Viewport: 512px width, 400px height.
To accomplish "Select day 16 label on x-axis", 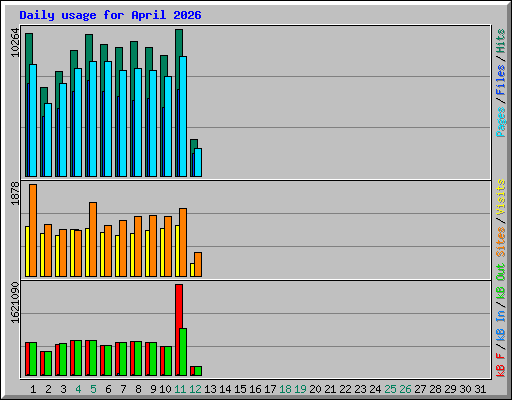I will pos(255,389).
